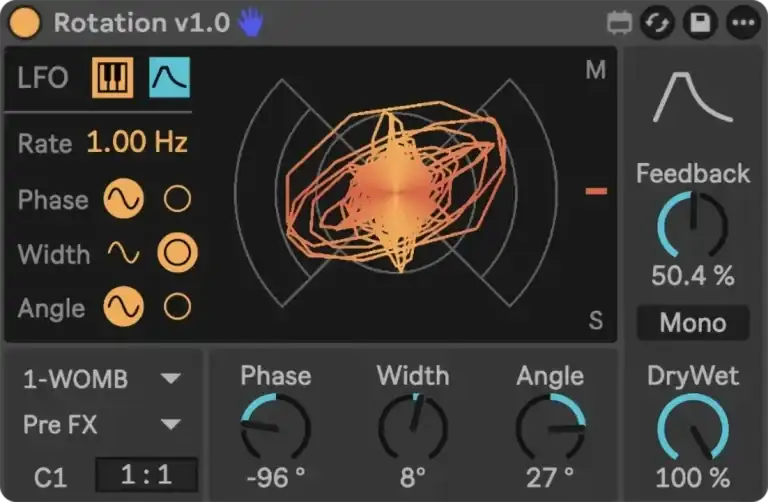Viewport: 768px width, 502px height.
Task: Click the blue hand icon in title
Action: point(252,23)
